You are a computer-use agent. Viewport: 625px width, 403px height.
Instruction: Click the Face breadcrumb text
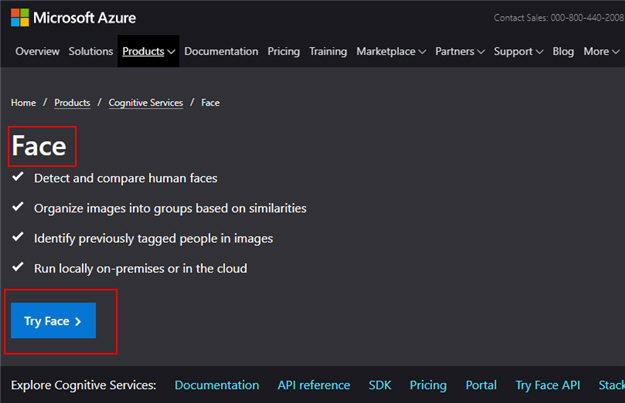tap(210, 103)
